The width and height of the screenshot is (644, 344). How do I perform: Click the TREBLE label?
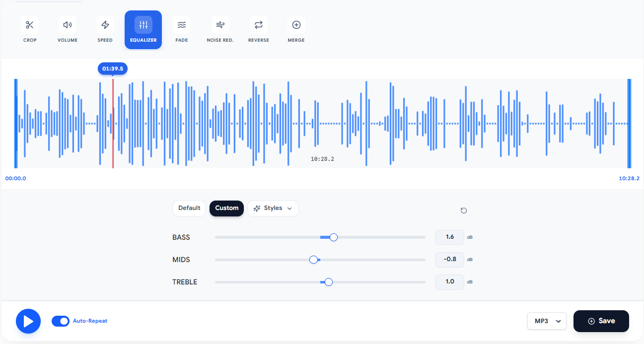pyautogui.click(x=185, y=282)
